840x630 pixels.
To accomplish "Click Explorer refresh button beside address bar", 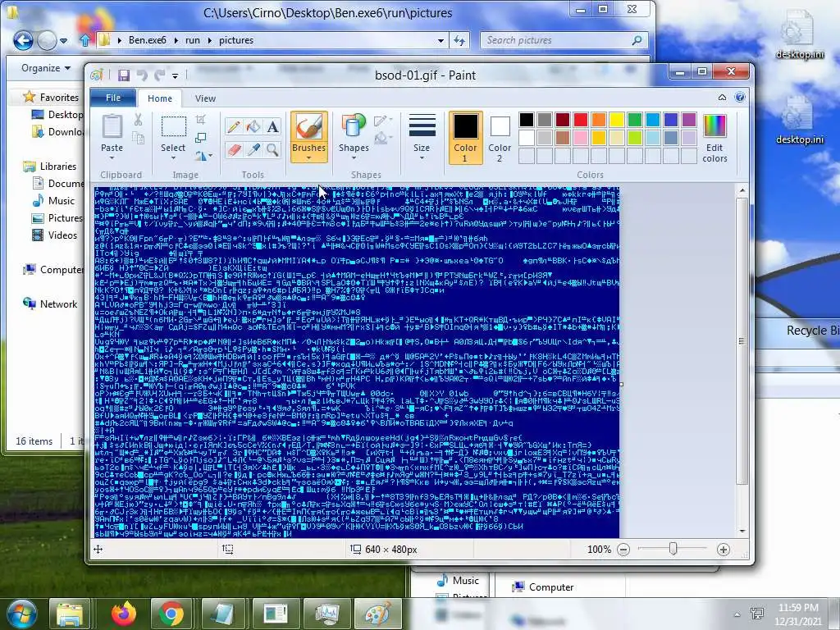I will [x=459, y=40].
